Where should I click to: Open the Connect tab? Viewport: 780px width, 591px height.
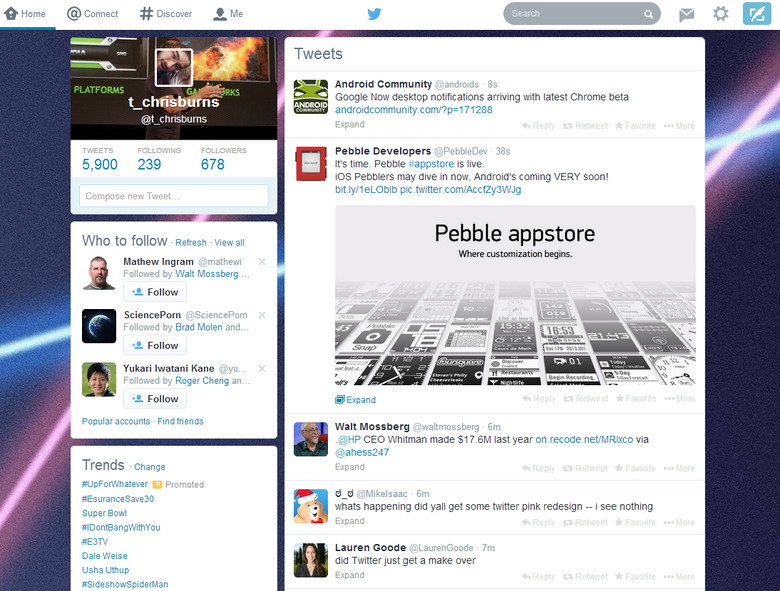tap(93, 14)
